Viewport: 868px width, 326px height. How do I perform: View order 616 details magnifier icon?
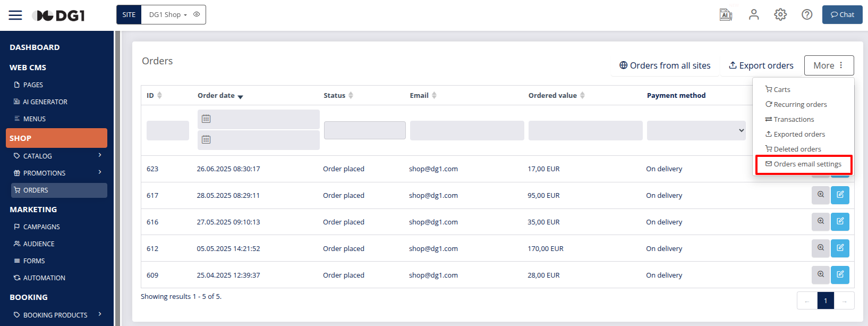[x=821, y=222]
